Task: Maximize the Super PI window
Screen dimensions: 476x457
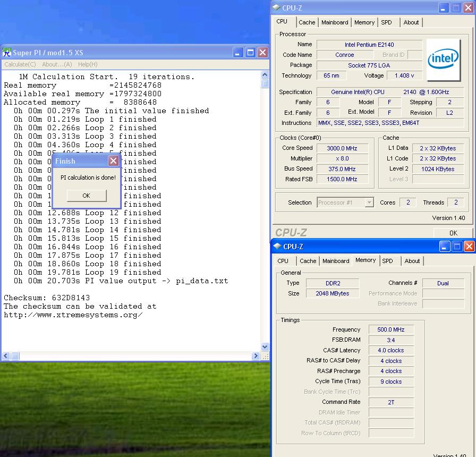Action: click(x=250, y=53)
